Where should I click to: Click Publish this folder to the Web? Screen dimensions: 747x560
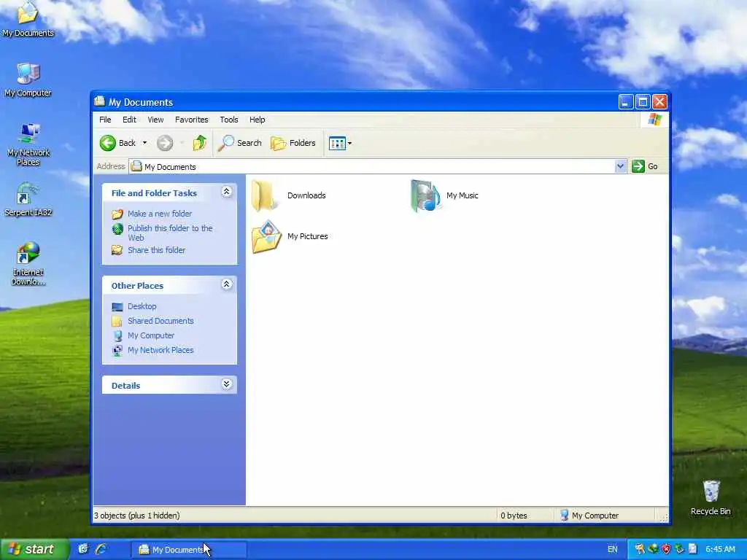169,233
